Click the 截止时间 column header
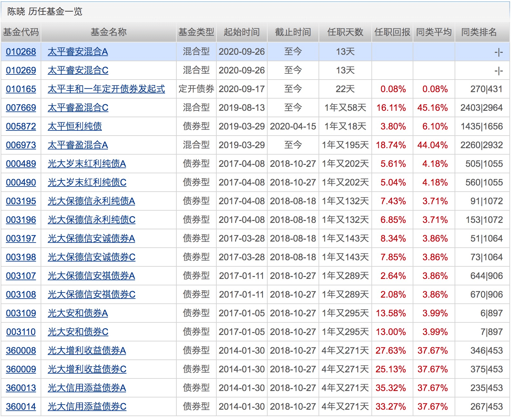 point(293,32)
